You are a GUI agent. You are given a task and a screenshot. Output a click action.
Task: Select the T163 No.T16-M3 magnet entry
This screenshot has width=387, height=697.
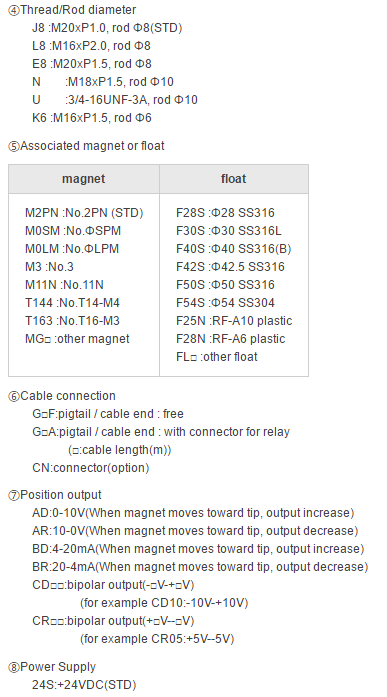point(72,321)
